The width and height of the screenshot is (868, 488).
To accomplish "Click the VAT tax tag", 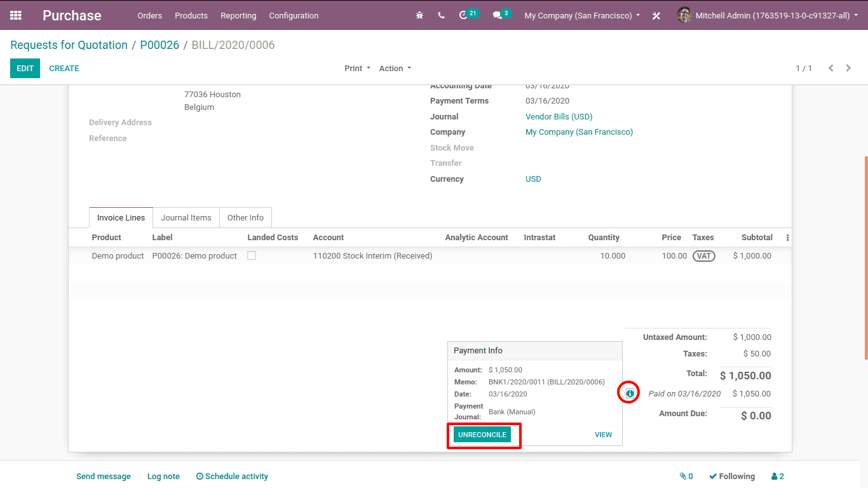I will (x=704, y=256).
